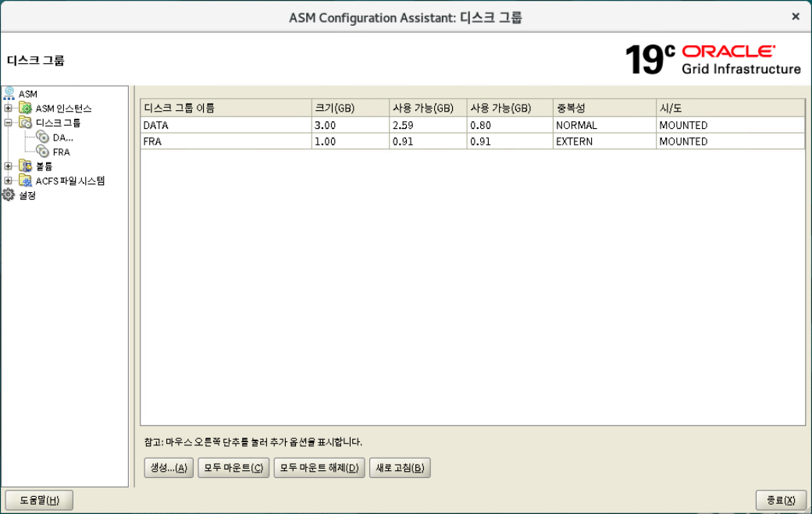The height and width of the screenshot is (514, 812).
Task: Click the 모두 마운트(C) button
Action: tap(233, 468)
